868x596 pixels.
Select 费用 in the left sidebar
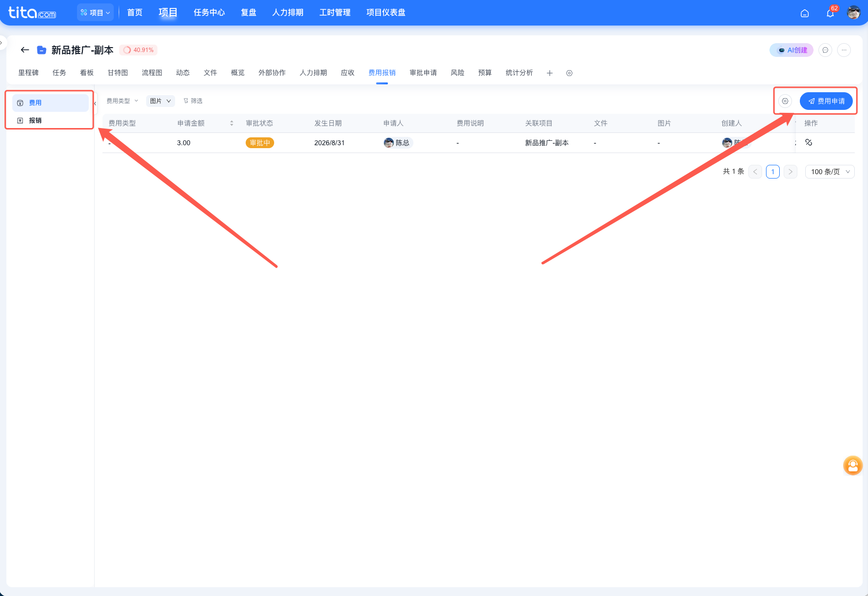pyautogui.click(x=51, y=103)
